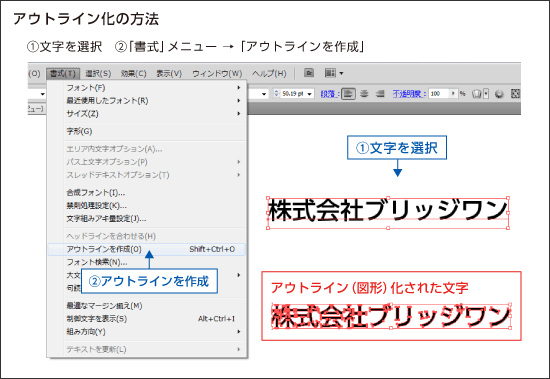Open the 表示(V) menu
Viewport: 550px width, 379px height.
[169, 73]
